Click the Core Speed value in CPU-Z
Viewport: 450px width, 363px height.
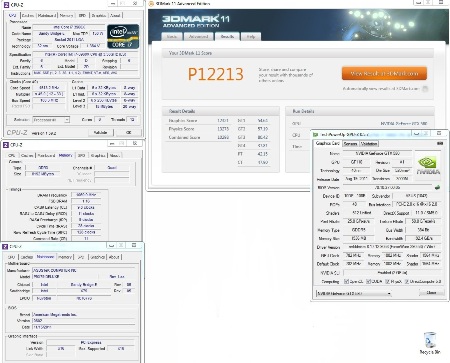pos(49,88)
